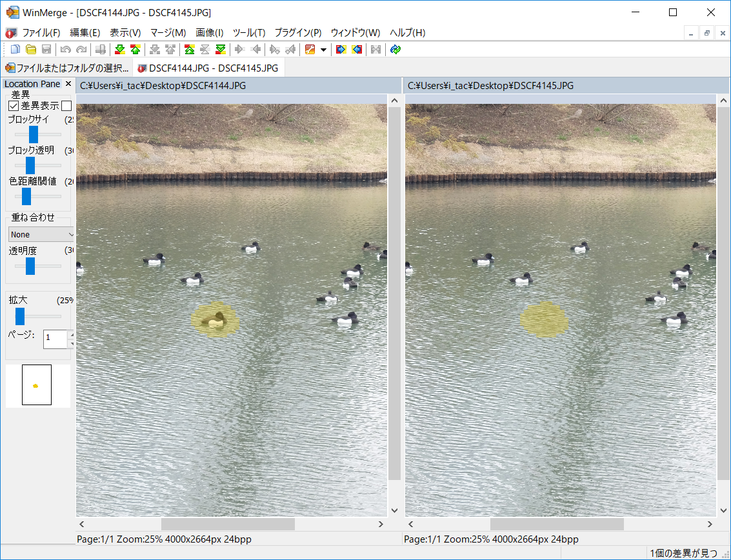Viewport: 731px width, 560px height.
Task: Click the ページ number input field
Action: pos(55,339)
